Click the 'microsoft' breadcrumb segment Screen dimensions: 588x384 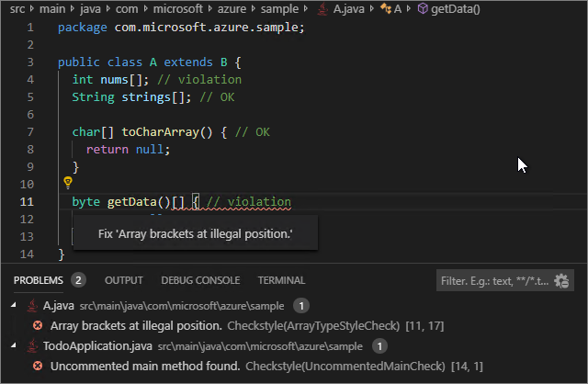point(178,8)
